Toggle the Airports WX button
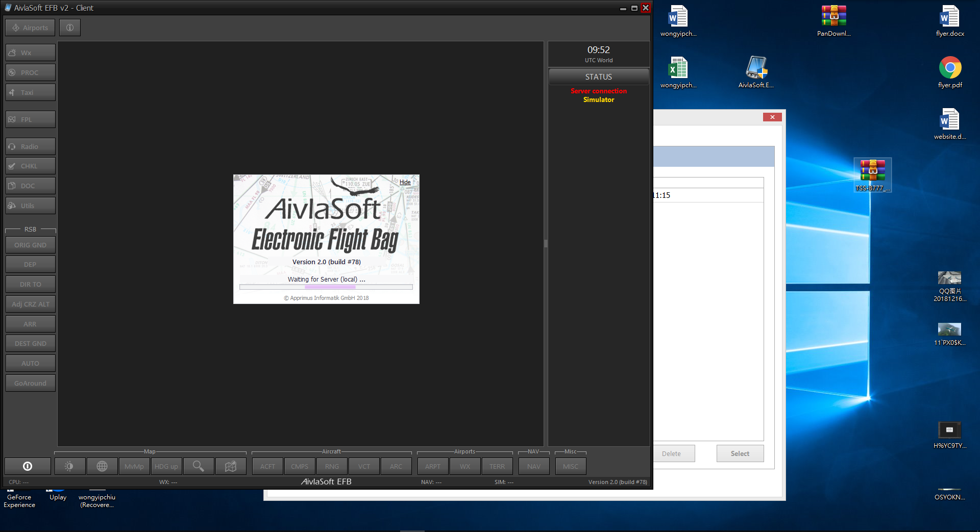This screenshot has width=980, height=532. (465, 466)
